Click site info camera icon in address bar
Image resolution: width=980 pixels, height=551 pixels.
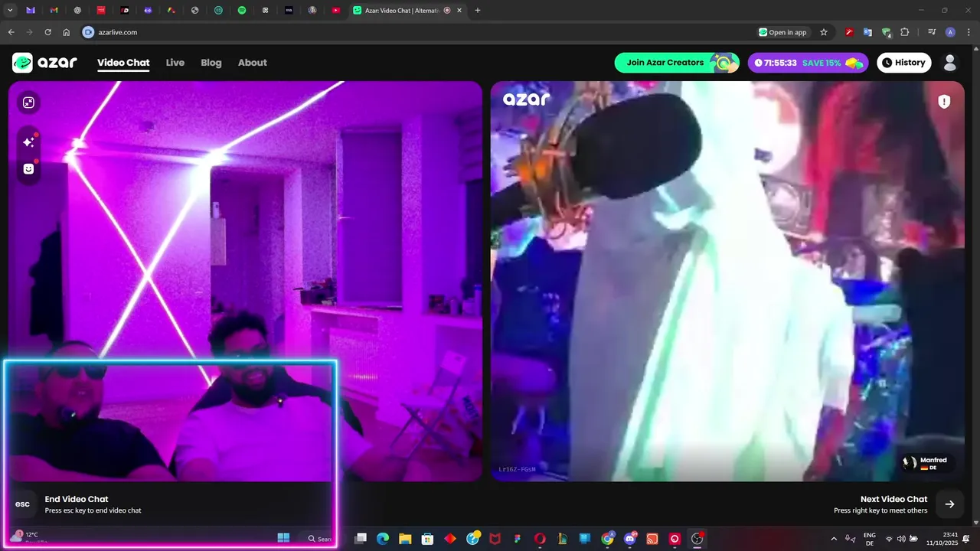pos(88,32)
